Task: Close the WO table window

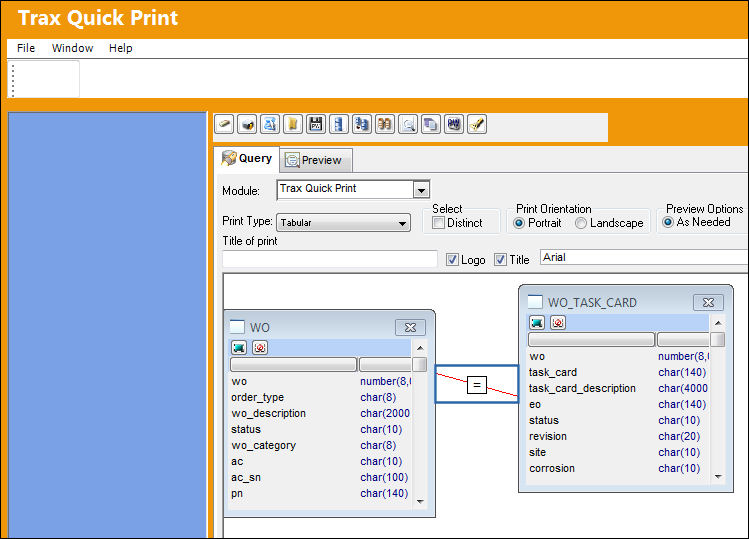Action: pos(410,327)
